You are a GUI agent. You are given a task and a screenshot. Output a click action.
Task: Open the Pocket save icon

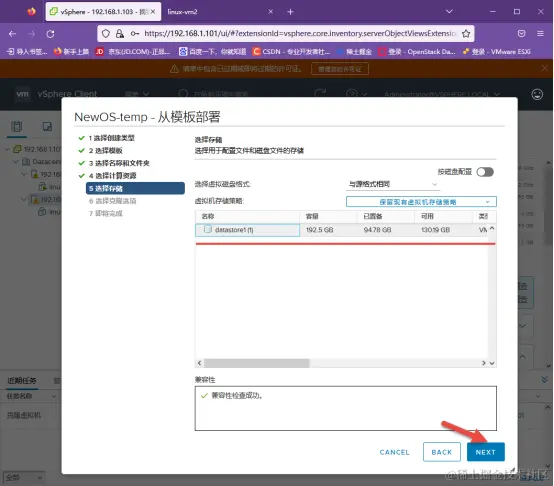tap(521, 34)
